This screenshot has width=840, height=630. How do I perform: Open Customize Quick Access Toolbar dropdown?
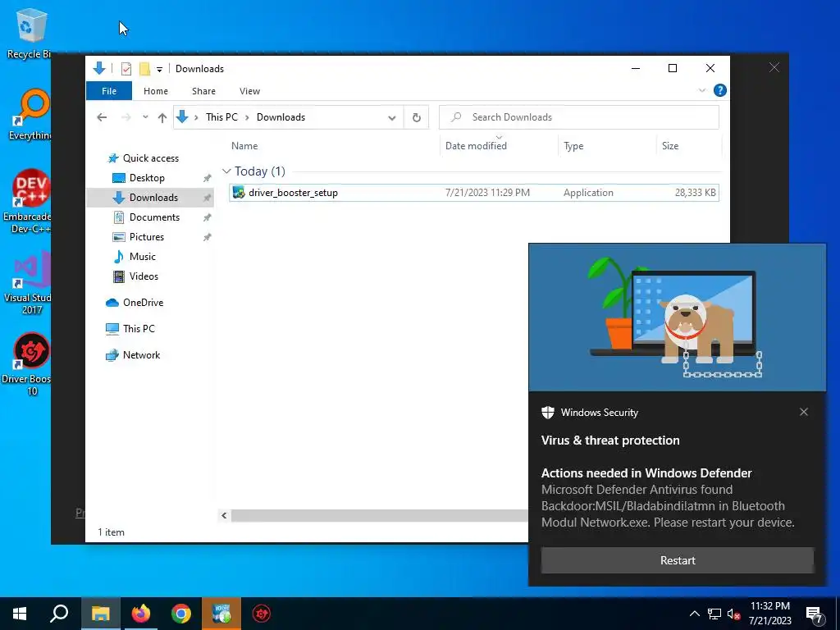click(x=159, y=69)
